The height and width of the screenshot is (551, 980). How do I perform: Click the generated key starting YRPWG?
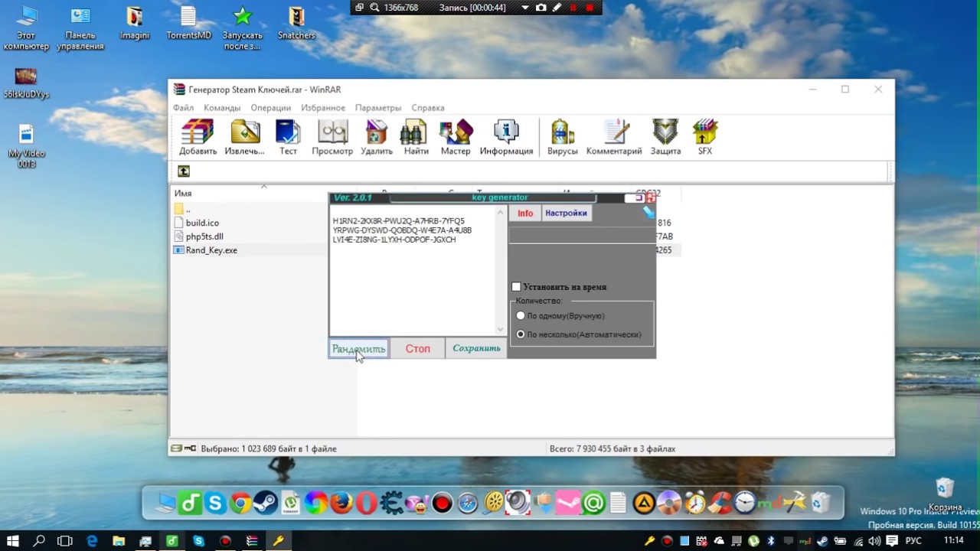tap(402, 230)
